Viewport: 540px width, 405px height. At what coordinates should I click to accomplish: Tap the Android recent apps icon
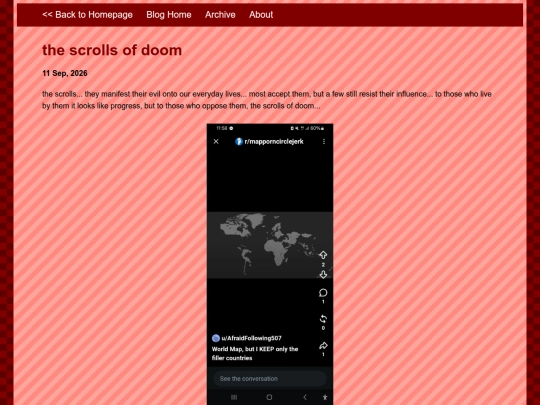pyautogui.click(x=234, y=397)
